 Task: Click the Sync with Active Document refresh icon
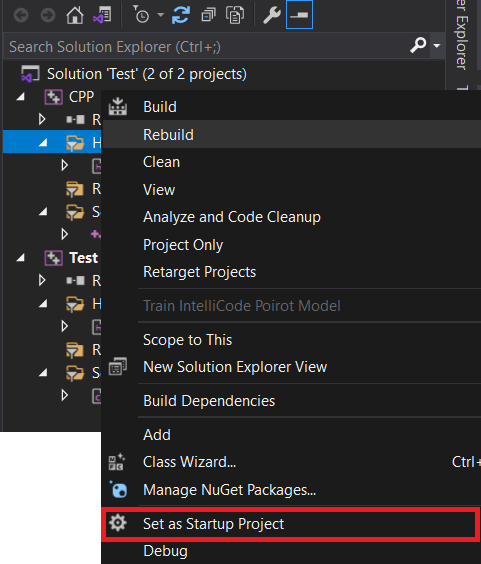181,15
